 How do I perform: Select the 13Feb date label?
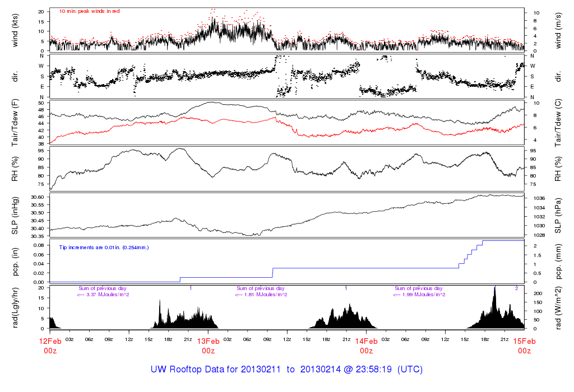click(x=209, y=342)
